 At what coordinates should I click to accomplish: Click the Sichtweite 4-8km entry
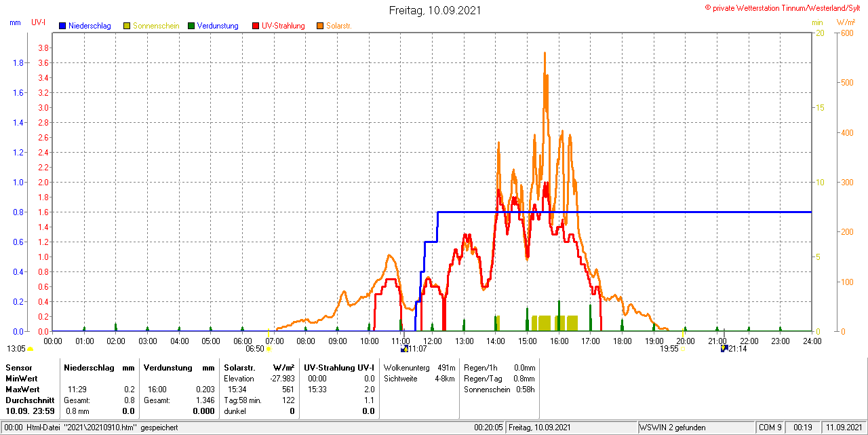pos(419,379)
